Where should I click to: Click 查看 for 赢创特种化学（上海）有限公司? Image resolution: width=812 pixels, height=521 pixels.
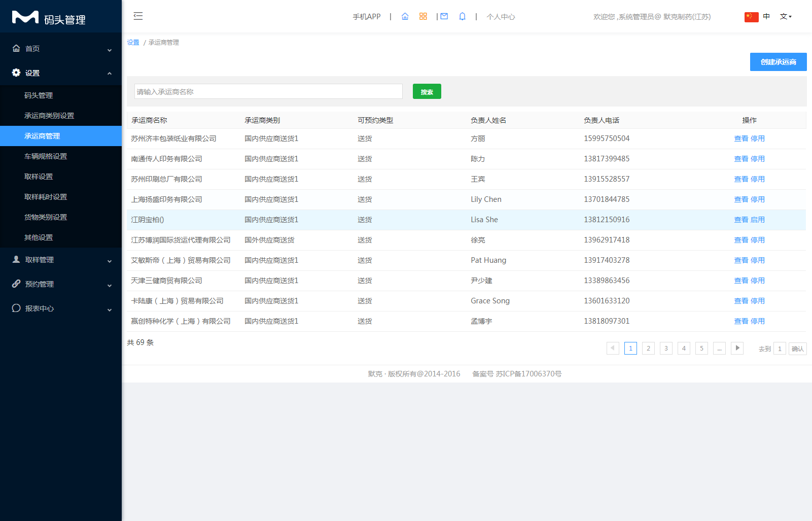click(x=741, y=321)
